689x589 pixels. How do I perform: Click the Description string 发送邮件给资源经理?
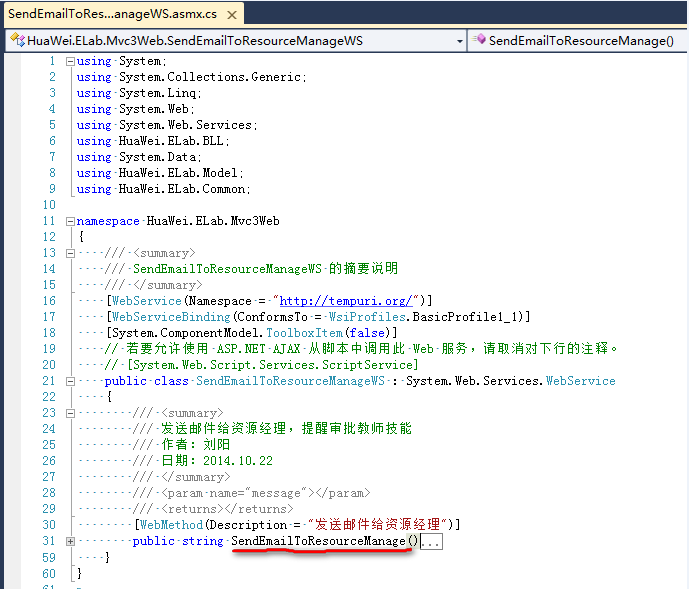tap(377, 524)
